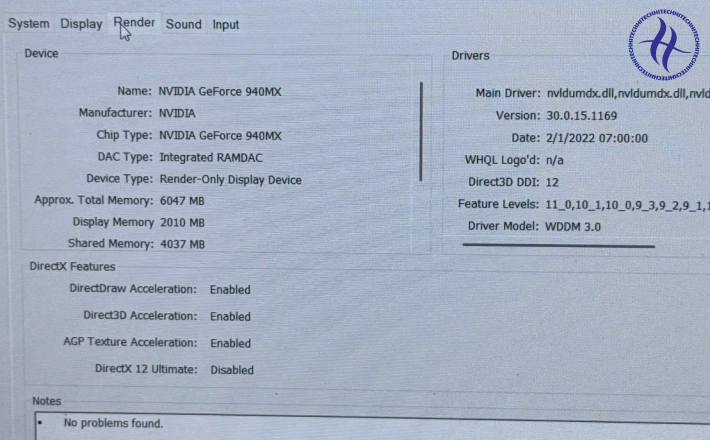Click the 6047 MB total memory value
This screenshot has height=440, width=710.
[182, 201]
